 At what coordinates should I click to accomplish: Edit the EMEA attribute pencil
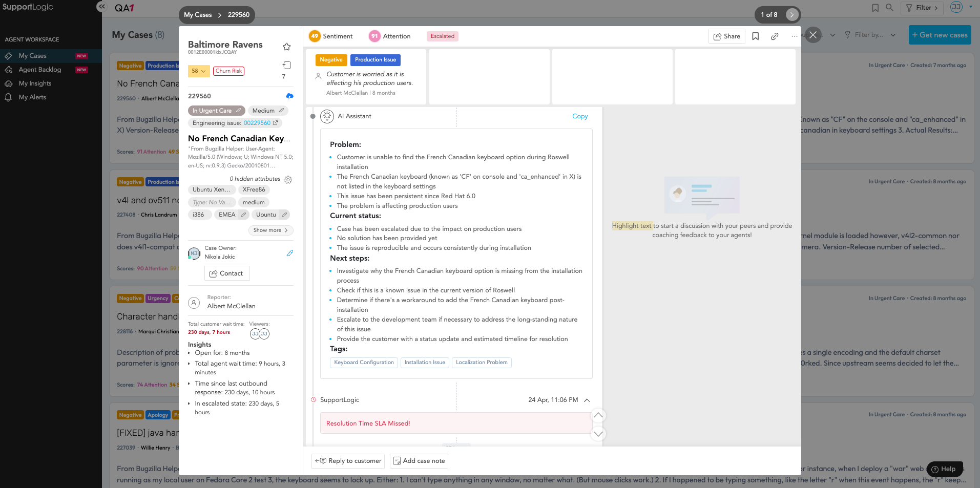tap(243, 215)
